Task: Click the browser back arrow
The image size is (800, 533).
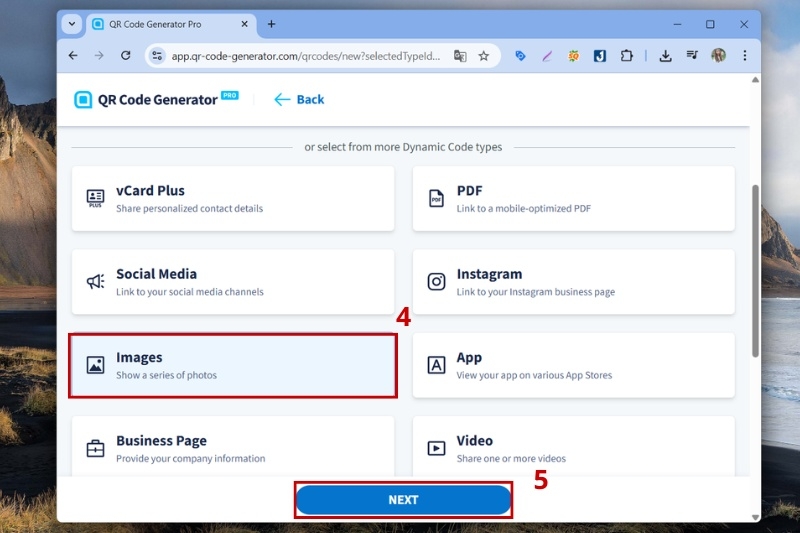Action: coord(73,56)
